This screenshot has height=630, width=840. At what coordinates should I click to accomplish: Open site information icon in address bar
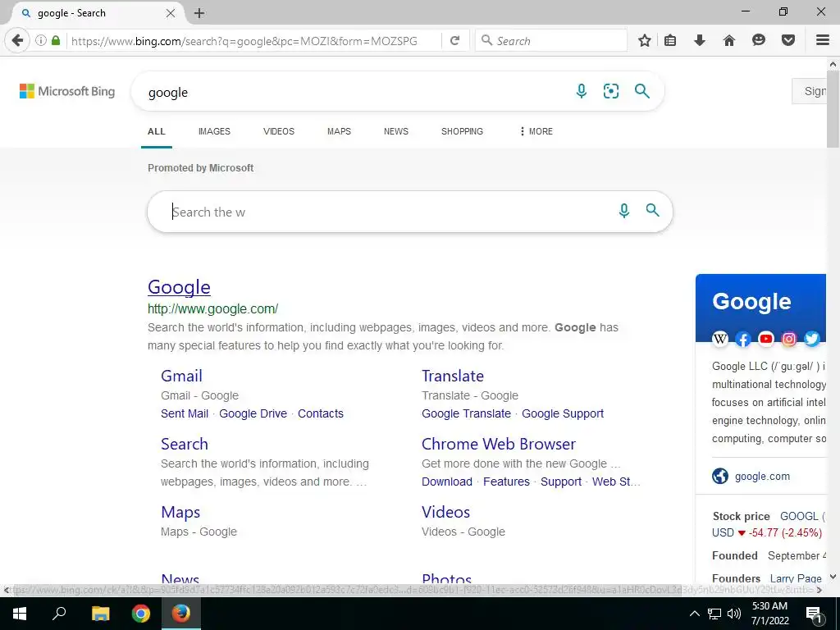coord(41,40)
